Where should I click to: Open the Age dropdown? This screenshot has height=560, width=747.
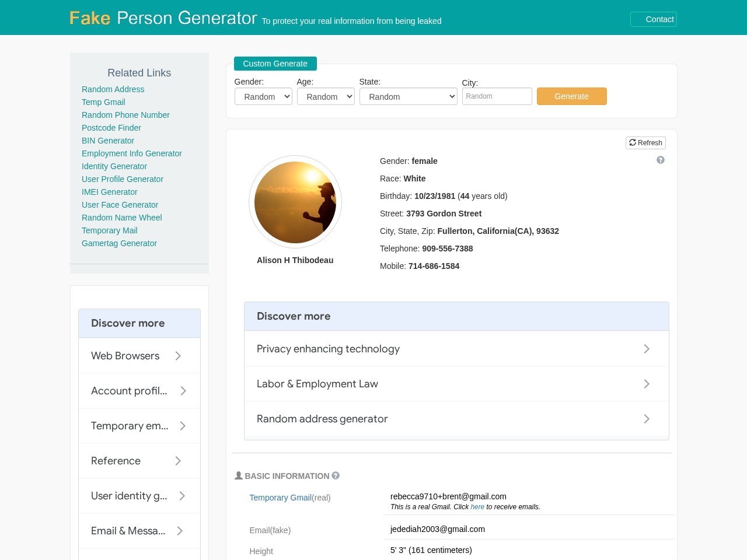(x=326, y=96)
